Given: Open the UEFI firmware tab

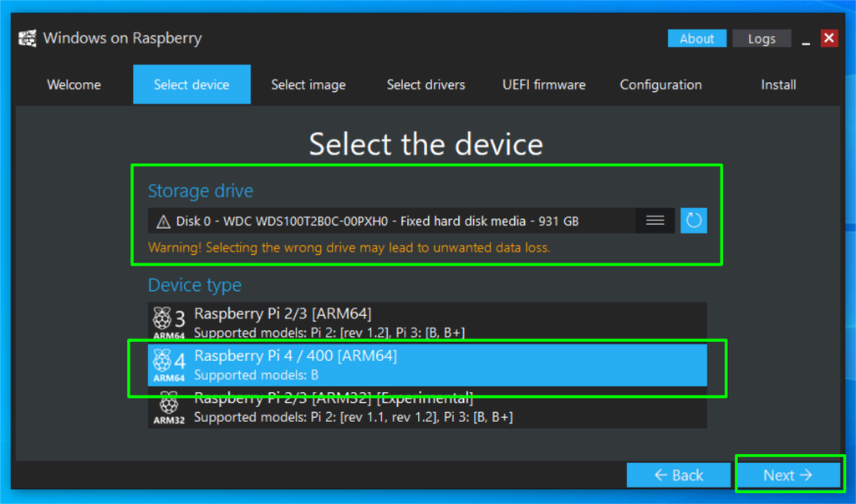Looking at the screenshot, I should (544, 84).
